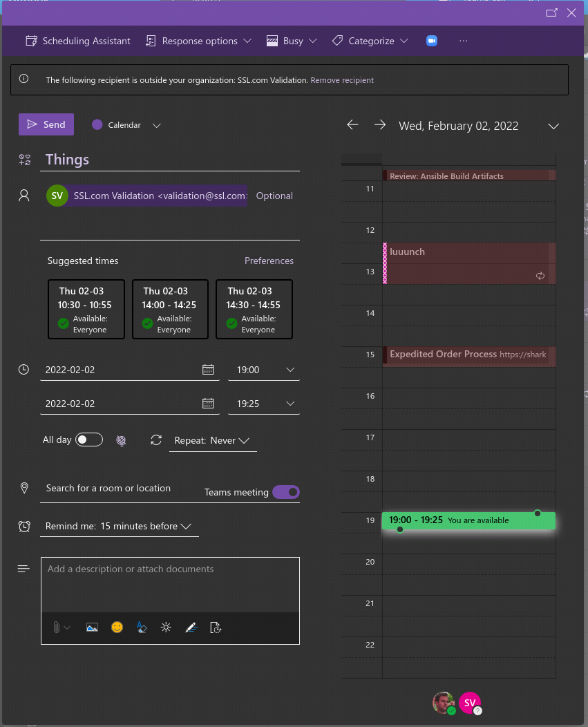Expand the Busy status dropdown
The height and width of the screenshot is (727, 588).
tap(292, 41)
